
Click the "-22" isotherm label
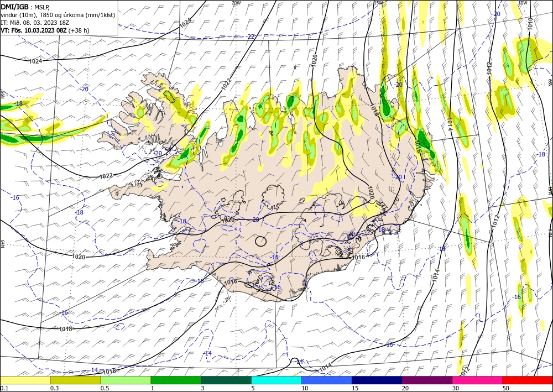[250, 36]
